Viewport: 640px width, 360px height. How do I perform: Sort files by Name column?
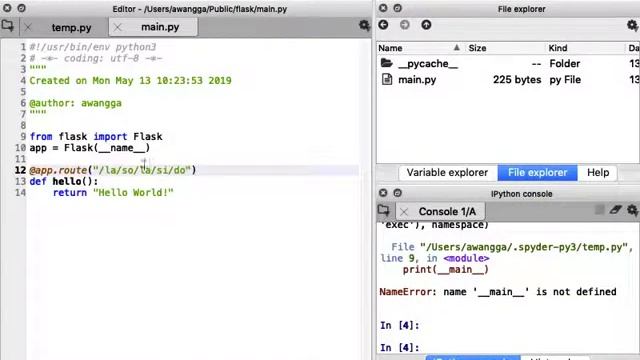click(420, 48)
